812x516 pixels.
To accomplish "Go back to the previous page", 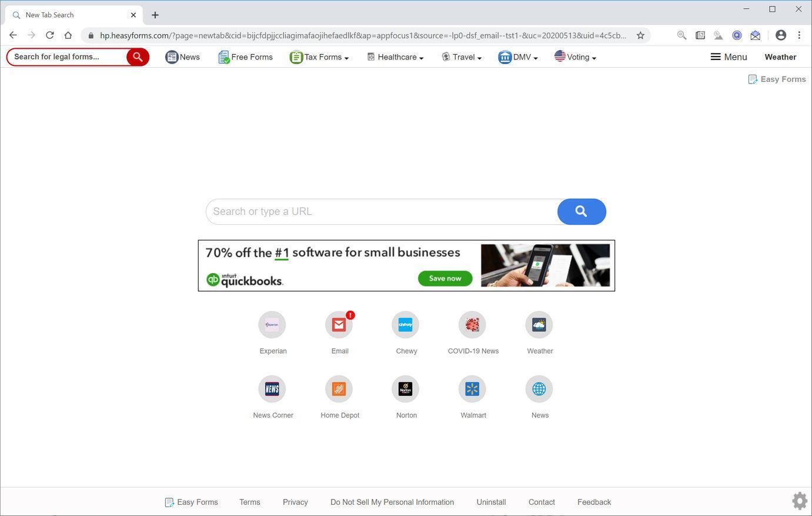I will tap(13, 35).
